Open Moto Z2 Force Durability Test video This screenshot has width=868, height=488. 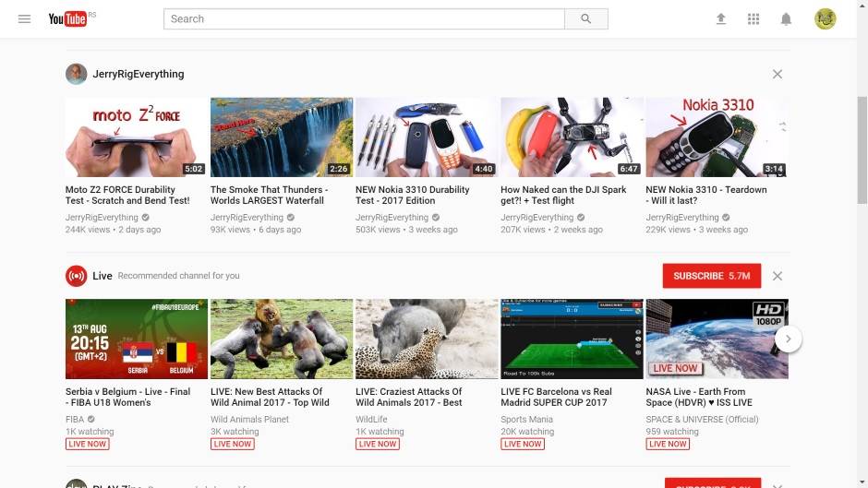pos(137,137)
